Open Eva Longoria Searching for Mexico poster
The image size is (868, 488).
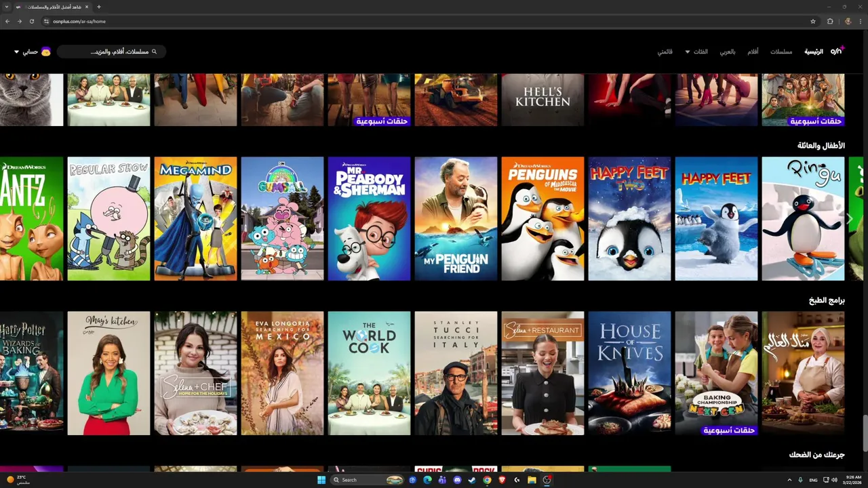[x=282, y=373]
